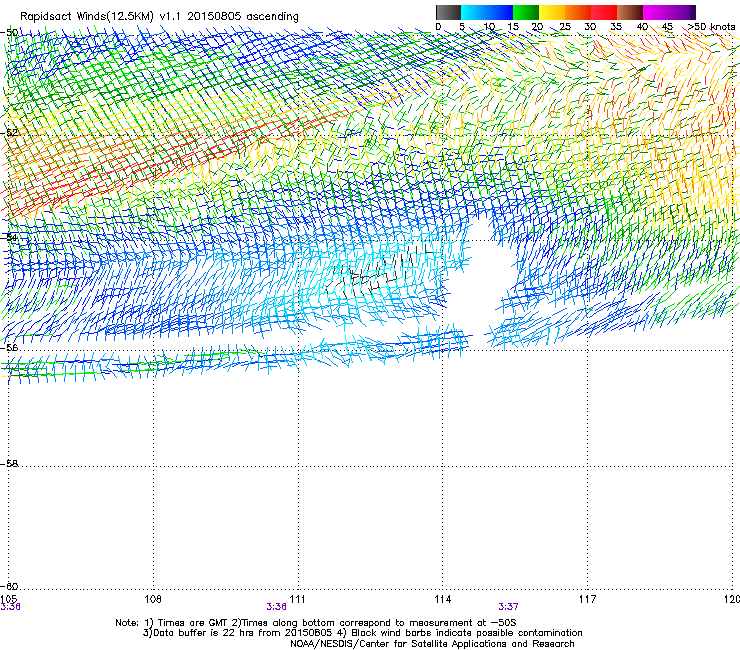This screenshot has height=650, width=740.
Task: Click the '>50 knots' legend label
Action: tap(711, 27)
